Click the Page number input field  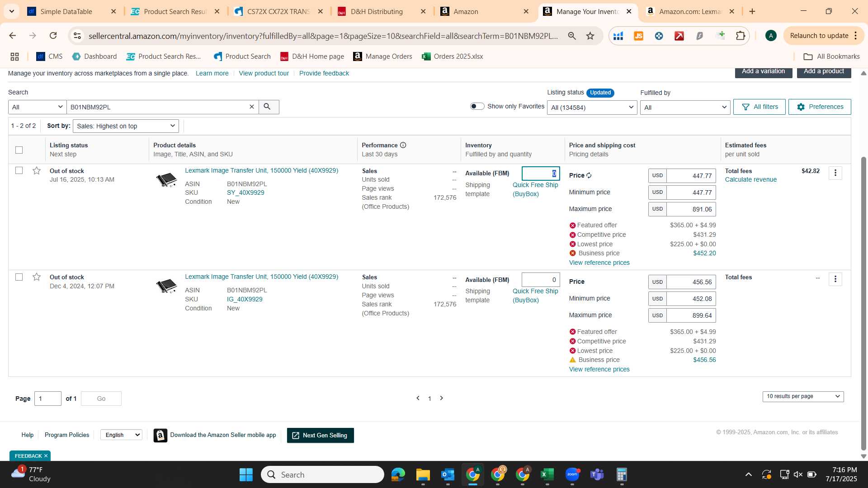(48, 399)
